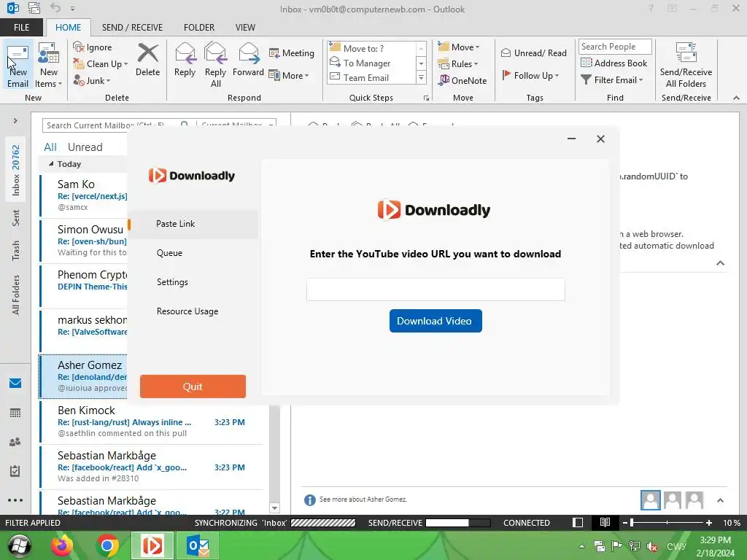
Task: Click the Quit button in Downloadly
Action: (x=193, y=386)
